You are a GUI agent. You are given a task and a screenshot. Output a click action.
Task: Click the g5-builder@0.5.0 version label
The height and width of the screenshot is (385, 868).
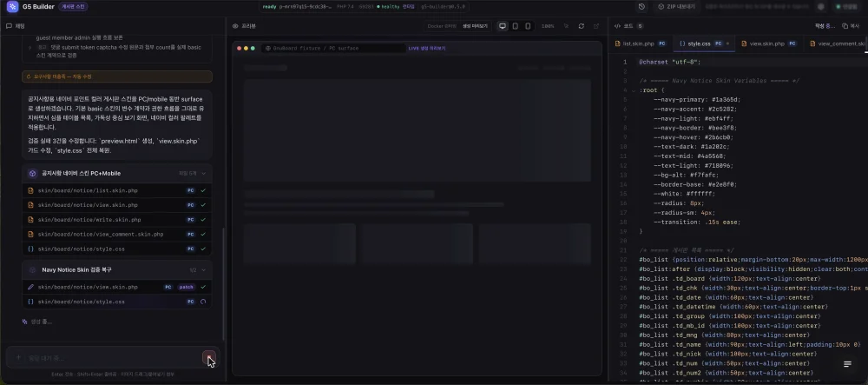click(x=444, y=7)
